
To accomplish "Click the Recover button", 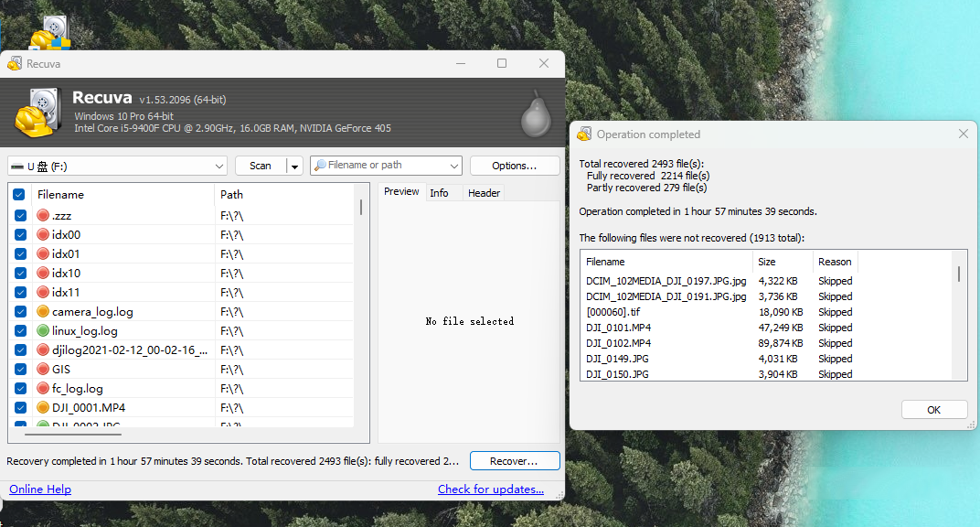I will [x=515, y=461].
